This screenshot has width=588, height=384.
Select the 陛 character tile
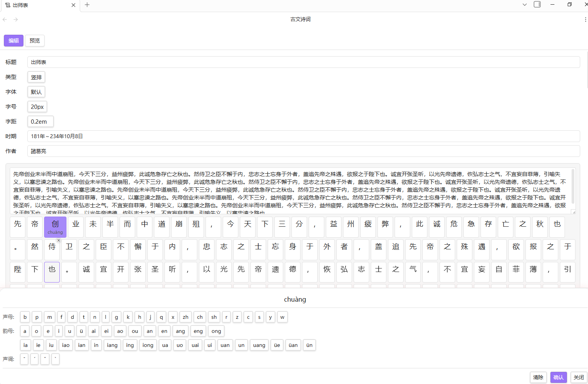pyautogui.click(x=18, y=272)
